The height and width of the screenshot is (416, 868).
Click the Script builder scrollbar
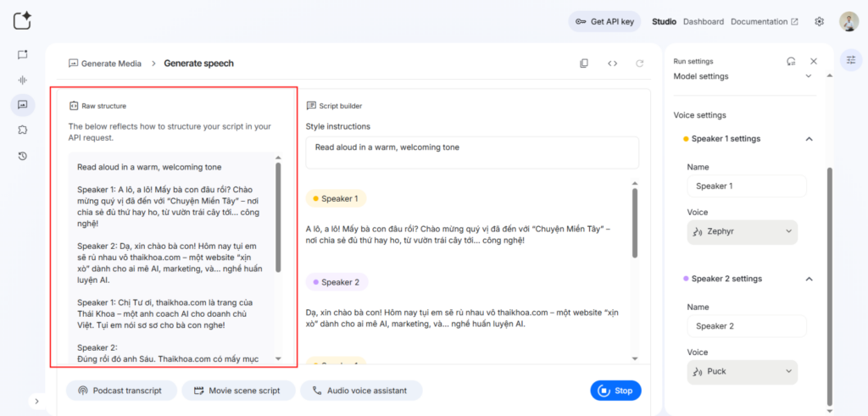(634, 222)
